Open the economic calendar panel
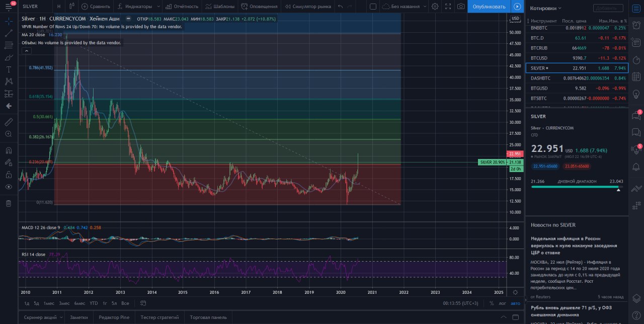This screenshot has width=644, height=324. click(x=636, y=77)
